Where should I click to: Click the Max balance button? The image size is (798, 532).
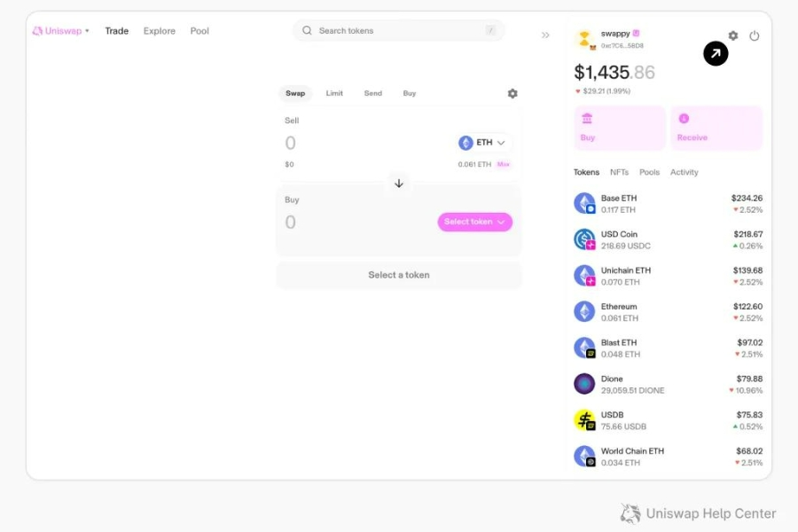[x=504, y=164]
